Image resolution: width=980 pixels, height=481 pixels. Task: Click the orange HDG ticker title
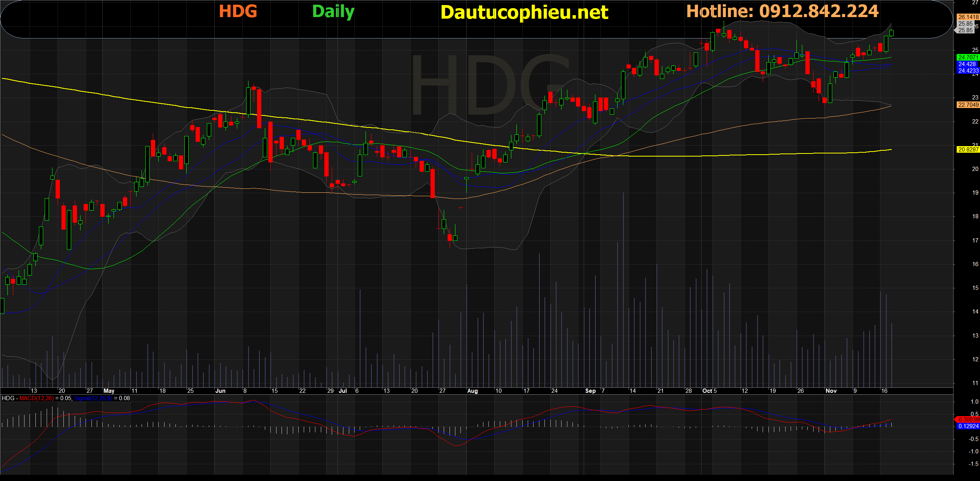coord(238,11)
